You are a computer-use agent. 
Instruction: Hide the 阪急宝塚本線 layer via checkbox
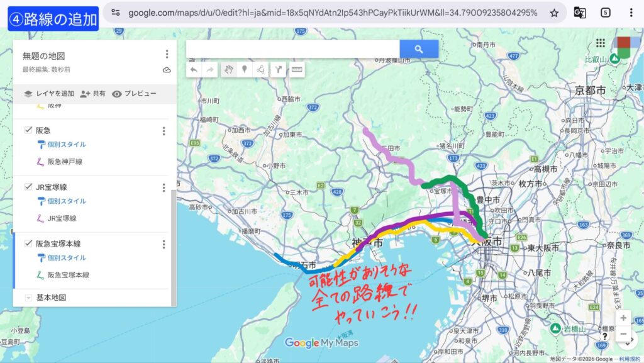(x=28, y=243)
